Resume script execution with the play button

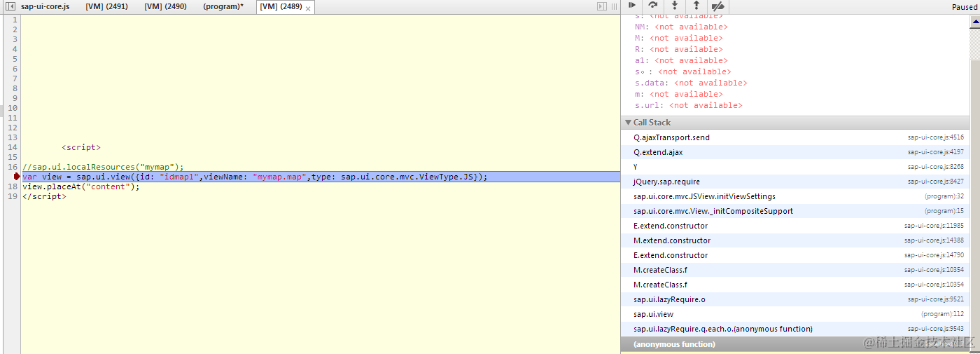[631, 6]
